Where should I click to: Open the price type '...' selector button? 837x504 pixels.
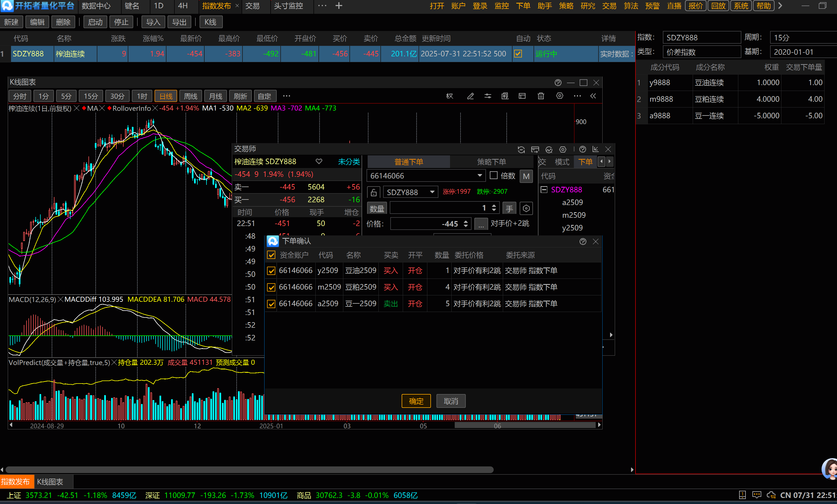click(481, 224)
